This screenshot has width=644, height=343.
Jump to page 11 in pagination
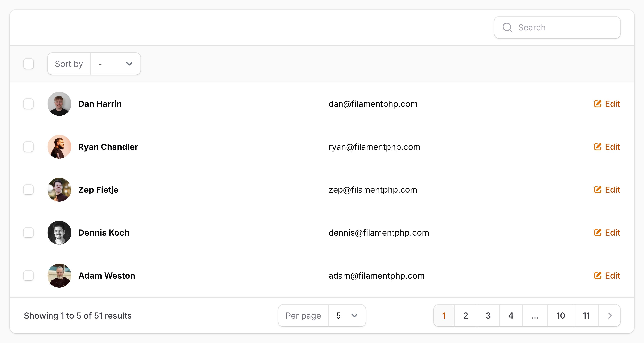click(586, 316)
